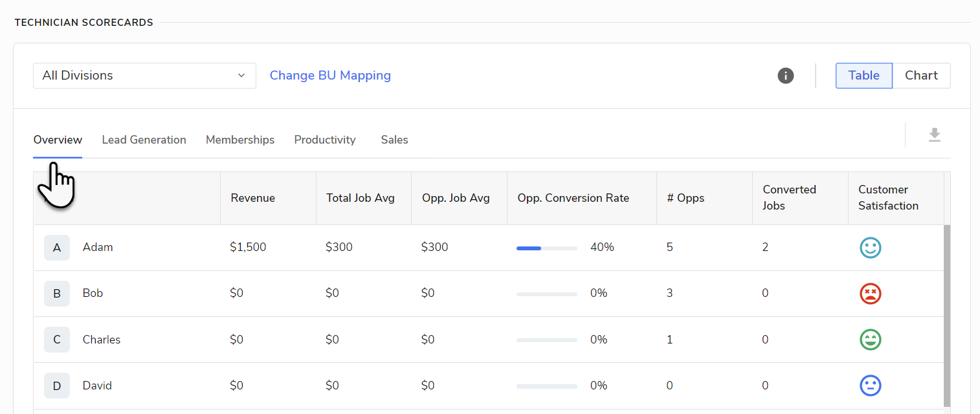
Task: Click Adam's happy satisfaction face icon
Action: coord(871,248)
